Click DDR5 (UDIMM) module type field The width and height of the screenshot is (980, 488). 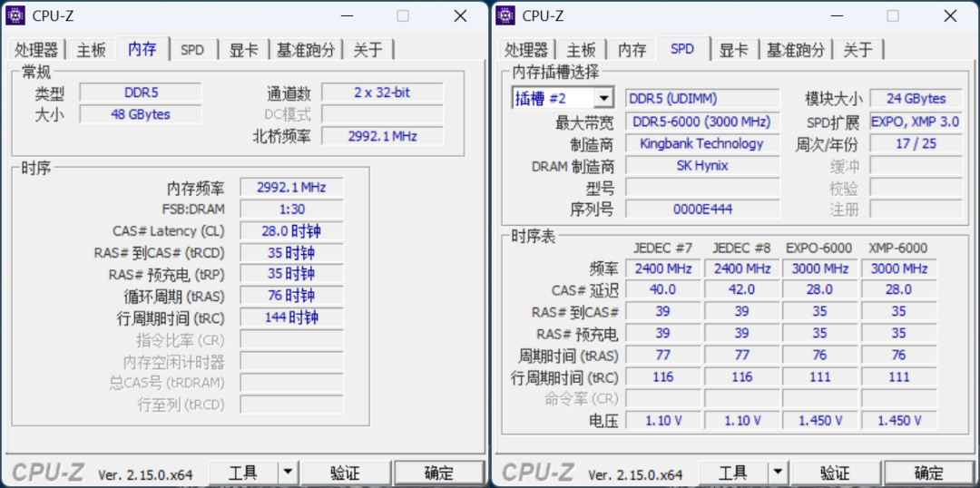[702, 98]
